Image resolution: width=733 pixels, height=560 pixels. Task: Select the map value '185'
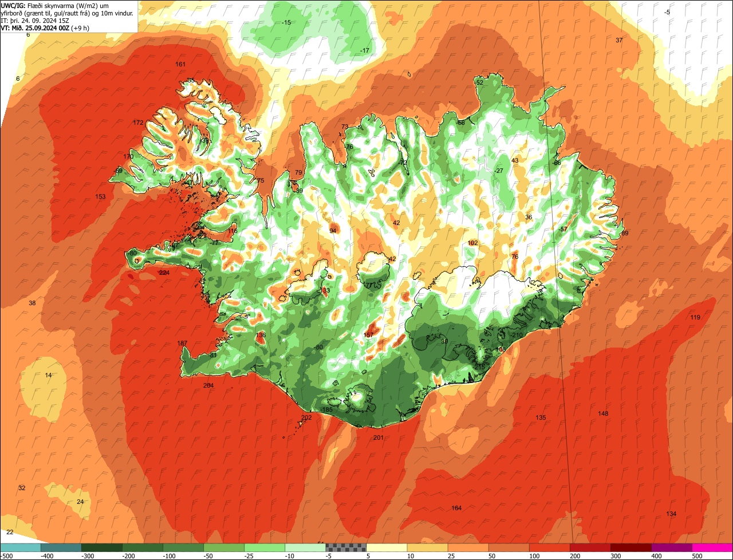click(327, 410)
